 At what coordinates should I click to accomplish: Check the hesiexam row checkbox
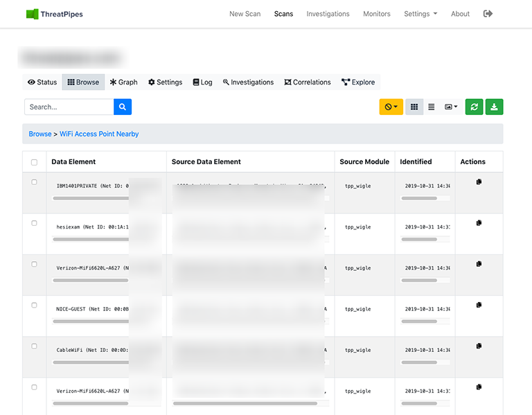(x=35, y=223)
